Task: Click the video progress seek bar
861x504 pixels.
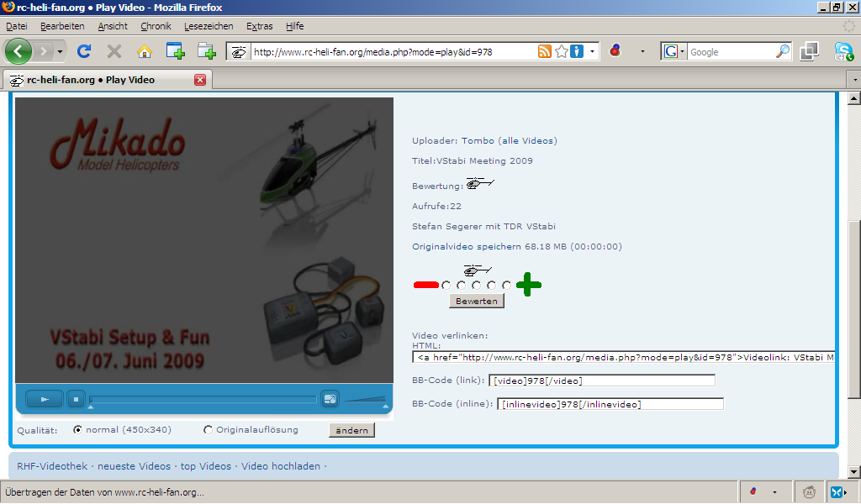Action: (x=203, y=399)
